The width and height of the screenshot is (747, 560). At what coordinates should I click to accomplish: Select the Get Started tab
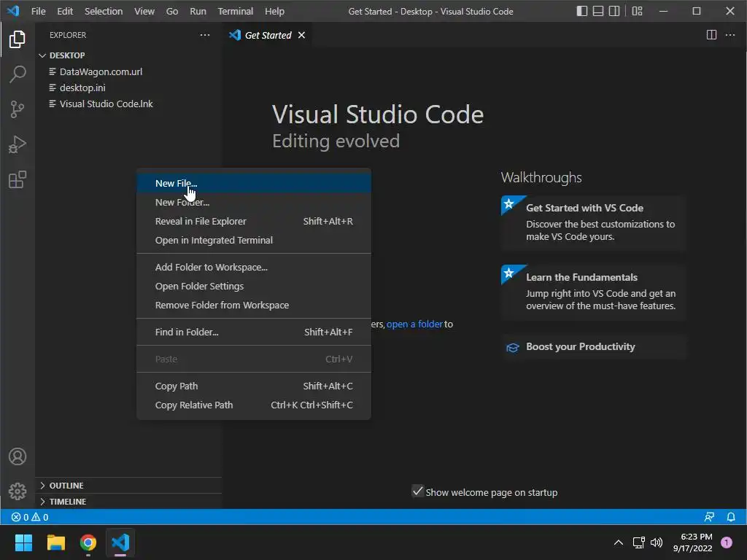267,35
